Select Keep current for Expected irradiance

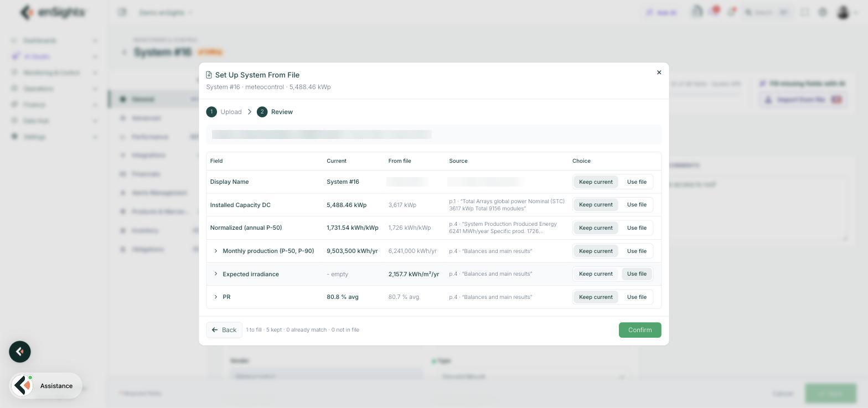596,274
